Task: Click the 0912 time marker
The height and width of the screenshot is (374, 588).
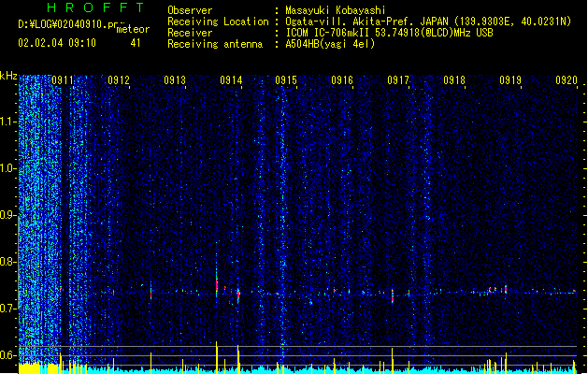Action: tap(119, 80)
